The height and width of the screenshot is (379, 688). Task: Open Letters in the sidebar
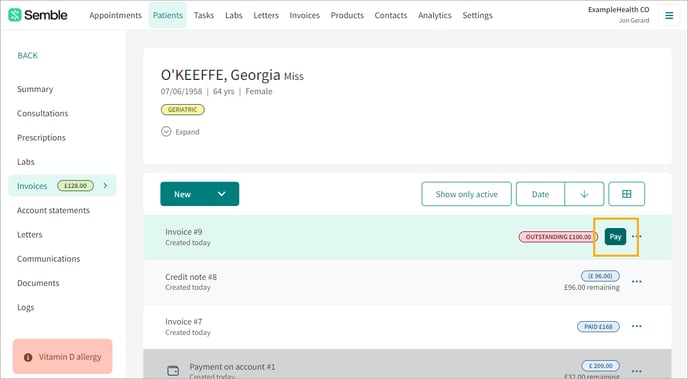click(x=30, y=235)
